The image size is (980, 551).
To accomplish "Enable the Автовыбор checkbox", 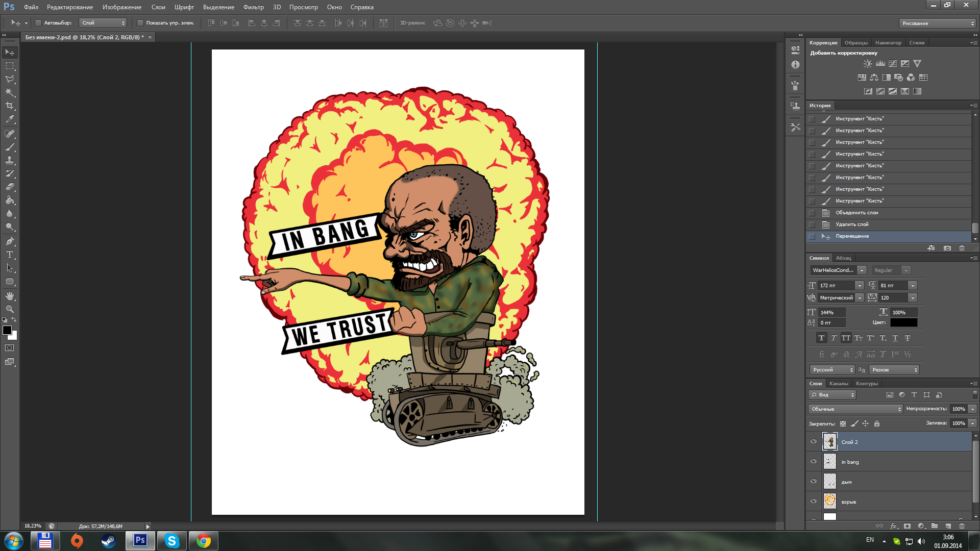I will (x=38, y=23).
